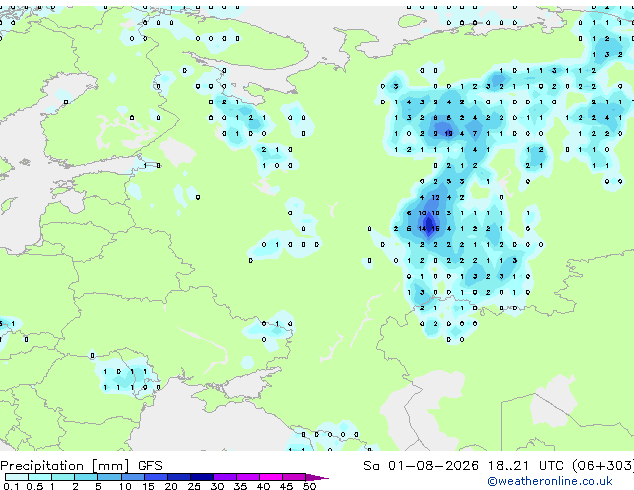The width and height of the screenshot is (634, 490).
Task: Click the date '01-08-2026' in the footer
Action: click(433, 466)
